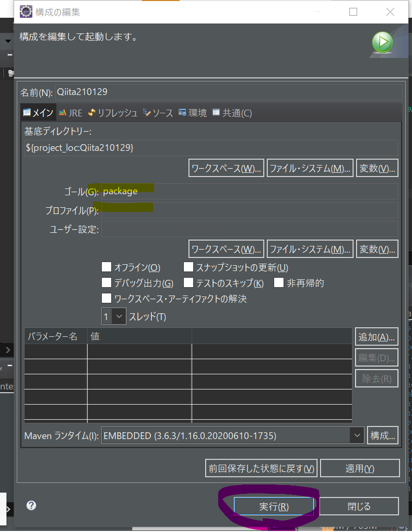This screenshot has width=412, height=532.
Task: Open the スレッド(T) count dropdown
Action: [x=114, y=316]
